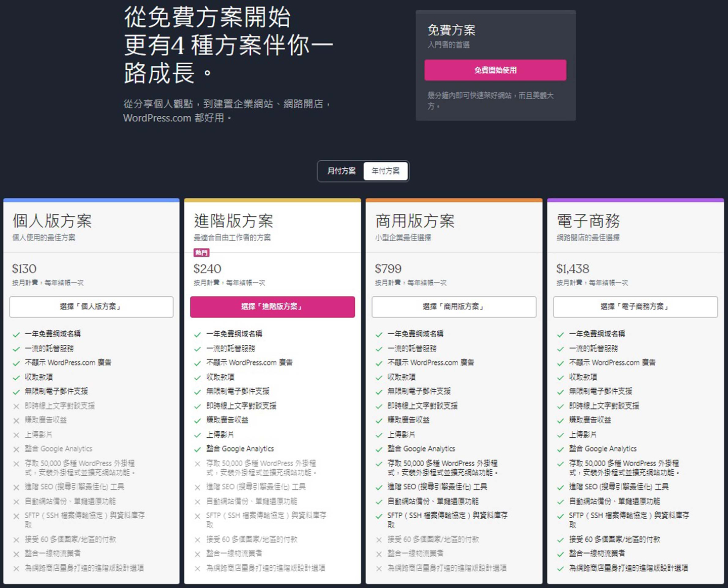Click checkmark beside SFTP in 商用版方案
728x588 pixels.
(x=379, y=516)
